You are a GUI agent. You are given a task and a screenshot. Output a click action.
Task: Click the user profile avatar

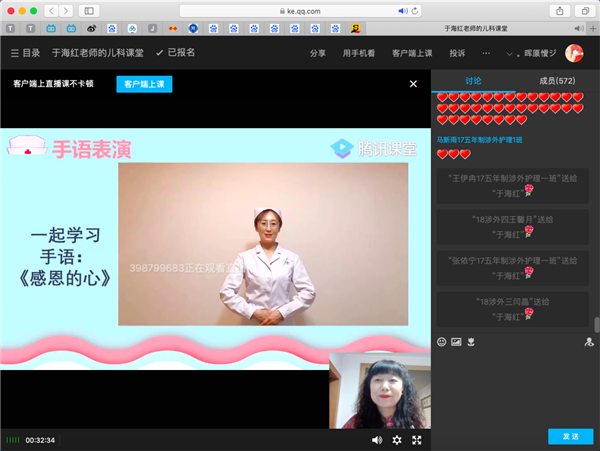(574, 53)
